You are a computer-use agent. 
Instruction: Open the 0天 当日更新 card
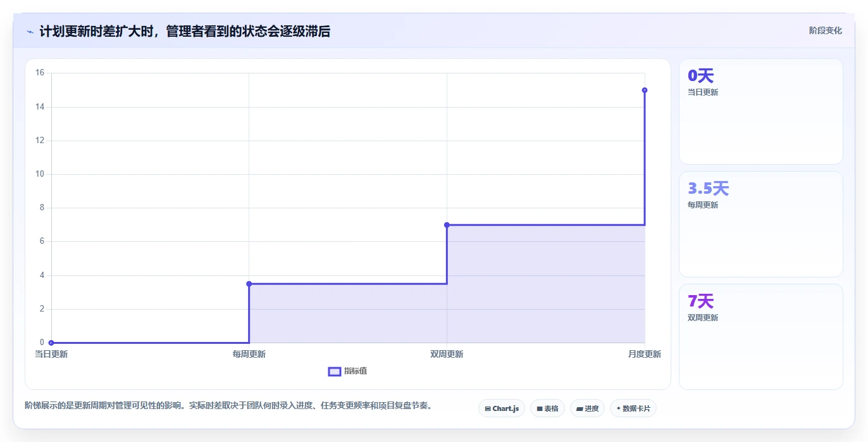point(761,111)
